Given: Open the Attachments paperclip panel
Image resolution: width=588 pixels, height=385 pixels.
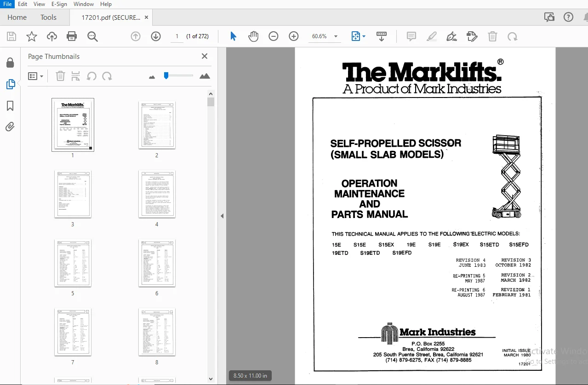Looking at the screenshot, I should coord(10,127).
